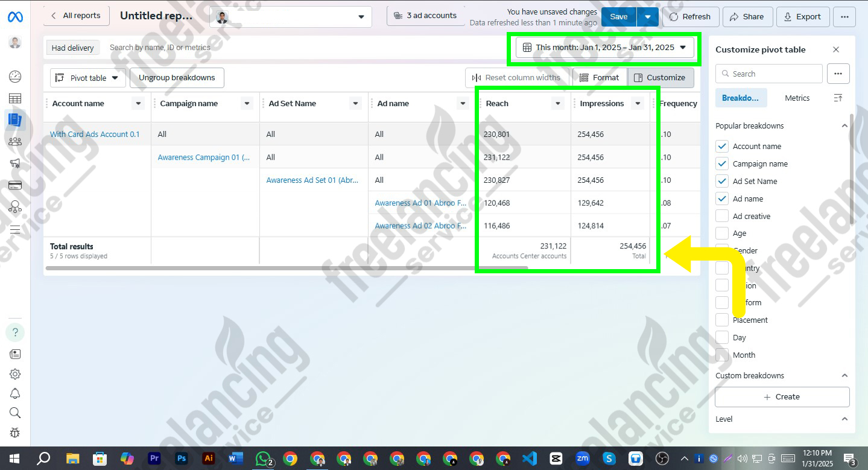Open Audiences people icon
The image size is (868, 470).
tap(15, 142)
